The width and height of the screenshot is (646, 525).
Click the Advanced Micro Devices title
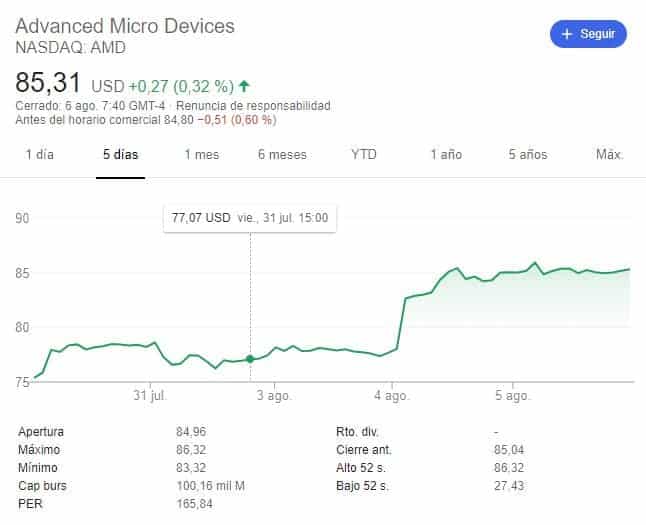[125, 25]
